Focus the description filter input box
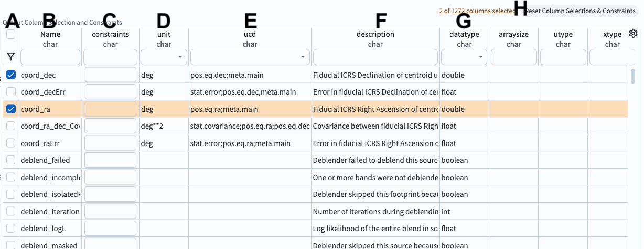Screen dimensions: 644x249 coord(375,57)
